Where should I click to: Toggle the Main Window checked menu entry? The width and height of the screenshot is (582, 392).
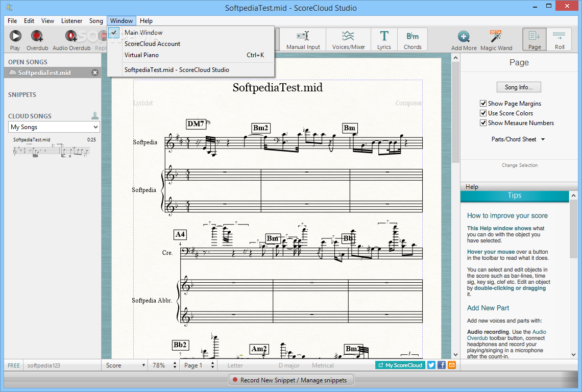(191, 32)
